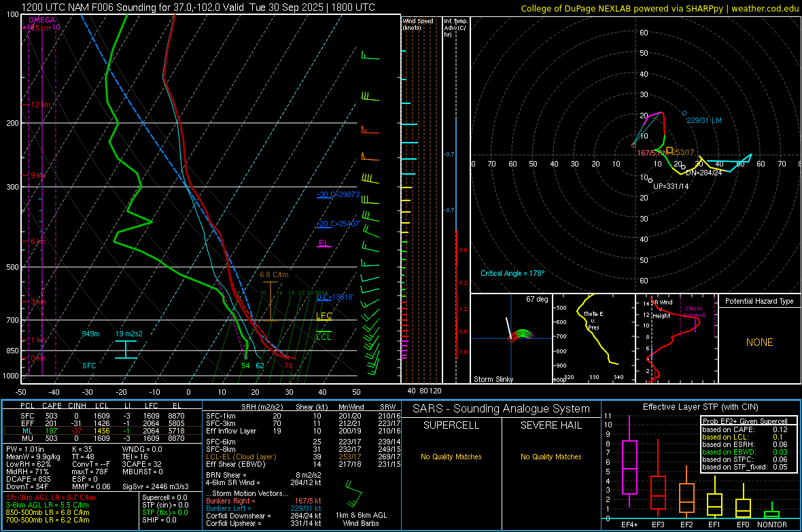Click the blue 'Bunkers Left' storm motion row
The image size is (802, 532).
tap(264, 508)
